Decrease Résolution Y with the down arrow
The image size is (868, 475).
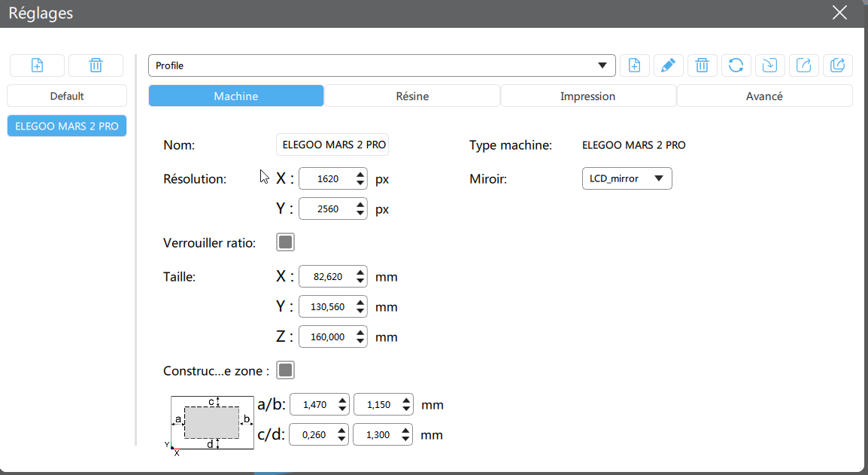360,213
